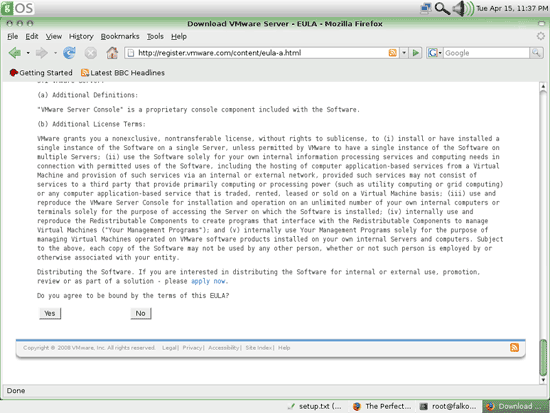Viewport: 550px width, 413px height.
Task: Click the green Back arrow button
Action: [x=15, y=53]
